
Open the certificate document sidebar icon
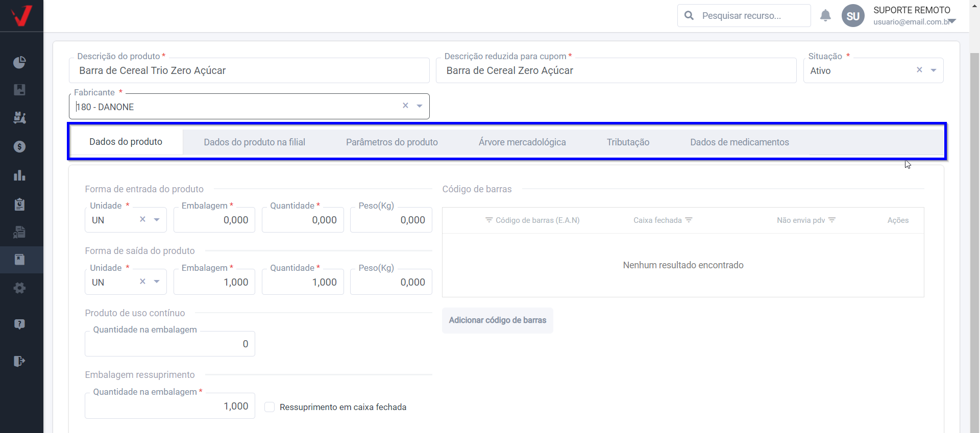19,232
